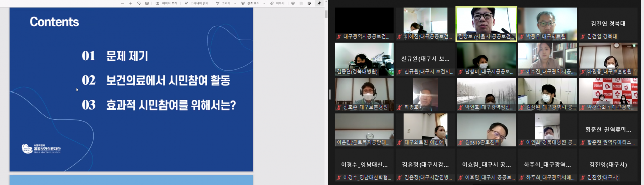Viewport: 644px width, 185px height.
Task: Fit the page to width
Action: click(x=147, y=3)
